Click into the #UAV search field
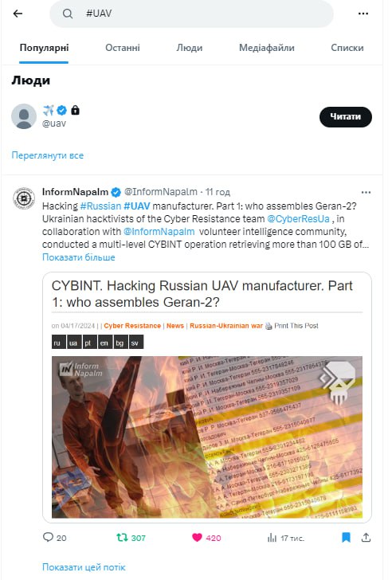This screenshot has width=392, height=580. click(191, 14)
